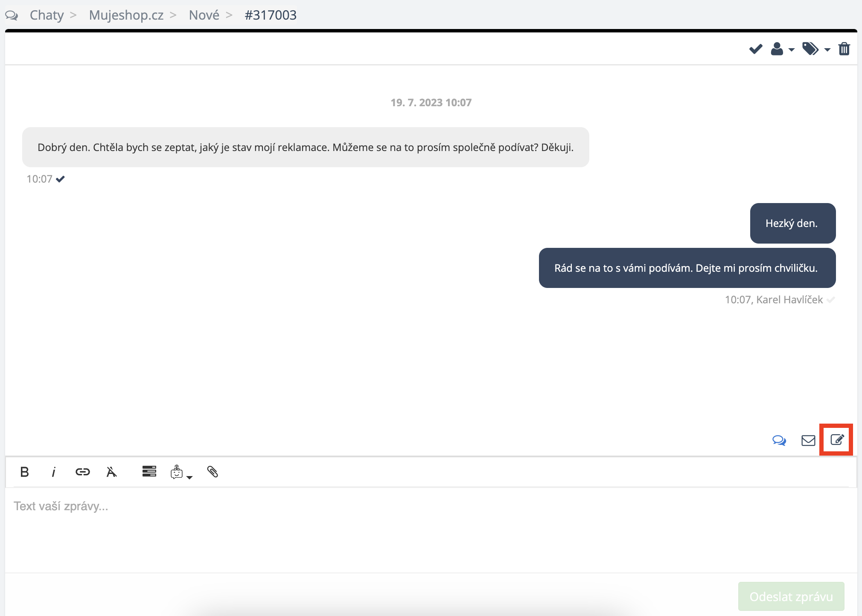
Task: Click the customer's reklamace message bubble
Action: [x=306, y=147]
